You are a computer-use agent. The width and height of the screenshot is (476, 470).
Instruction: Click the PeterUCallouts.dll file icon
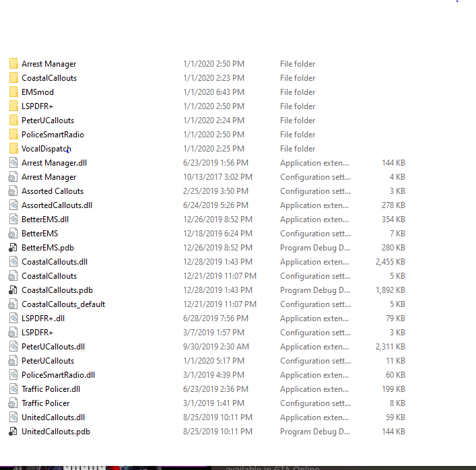coord(13,347)
